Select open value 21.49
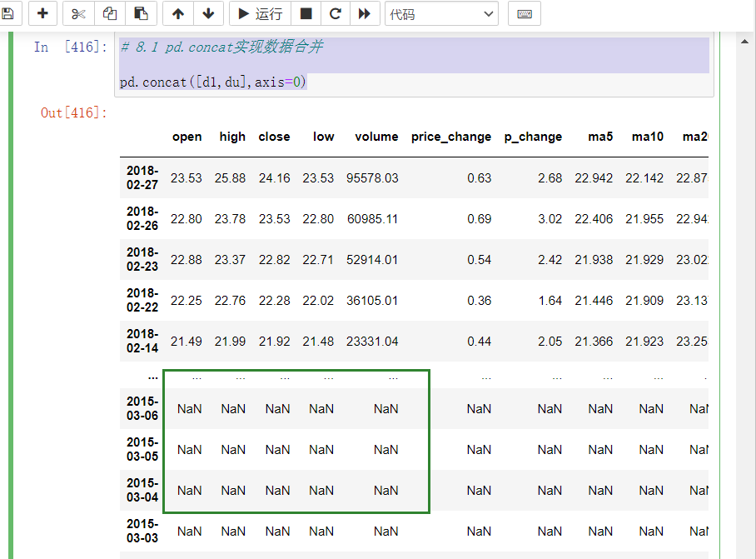This screenshot has height=559, width=756. (x=187, y=342)
